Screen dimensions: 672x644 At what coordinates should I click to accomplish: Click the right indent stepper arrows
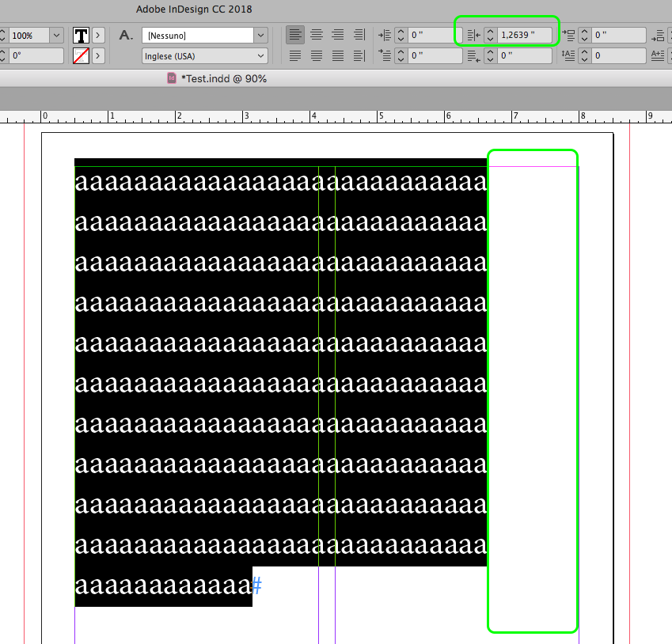click(490, 35)
